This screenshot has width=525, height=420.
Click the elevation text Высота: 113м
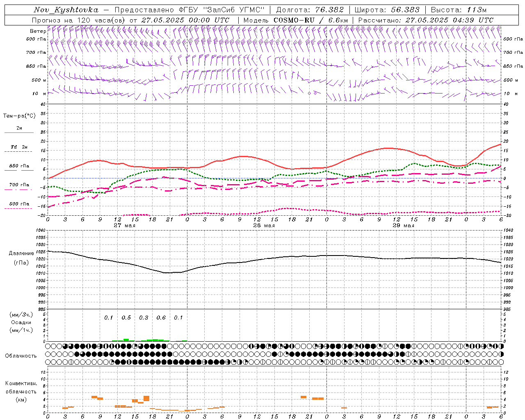pos(459,10)
